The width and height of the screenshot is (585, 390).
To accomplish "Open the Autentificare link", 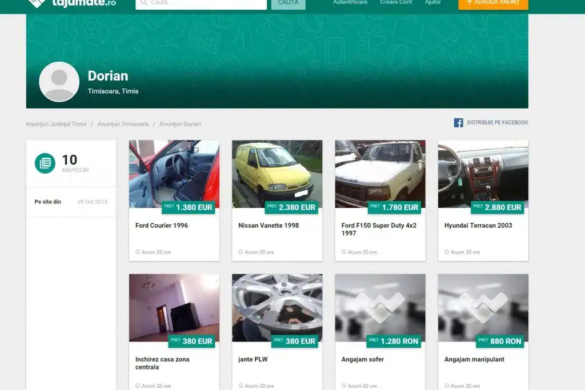I will click(350, 2).
